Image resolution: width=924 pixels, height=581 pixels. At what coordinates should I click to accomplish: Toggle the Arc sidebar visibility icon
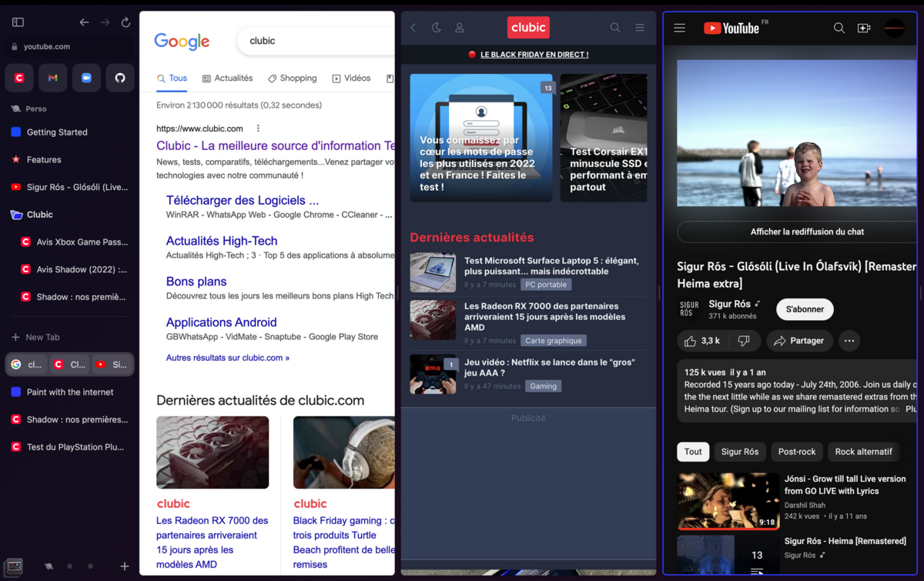(18, 22)
